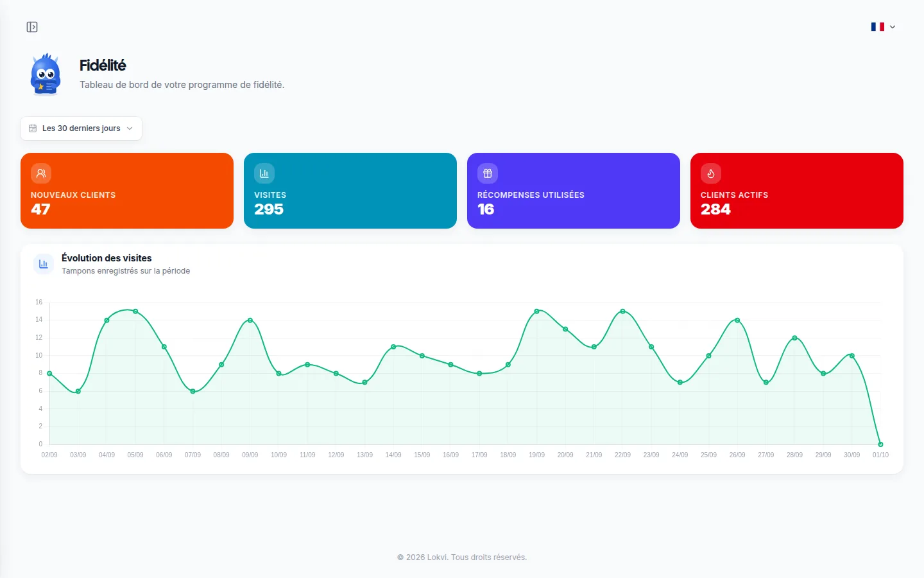
Task: Click the French flag language icon
Action: (878, 27)
